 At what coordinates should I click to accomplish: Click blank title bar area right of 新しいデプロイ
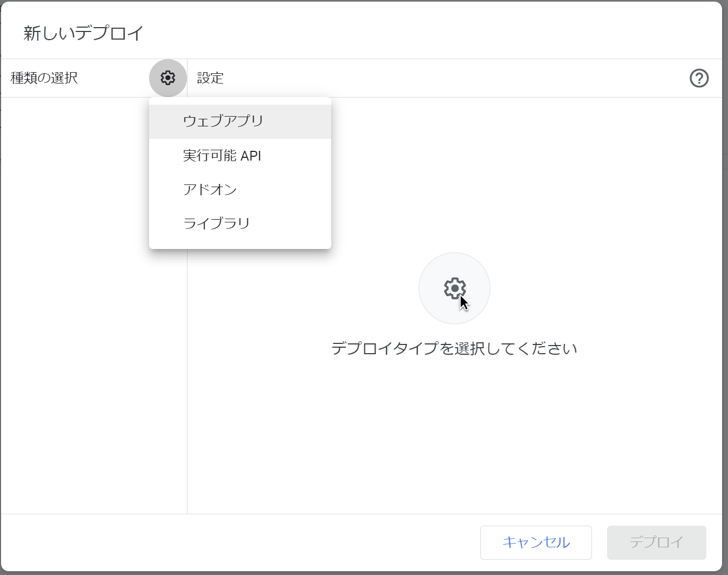tap(434, 33)
